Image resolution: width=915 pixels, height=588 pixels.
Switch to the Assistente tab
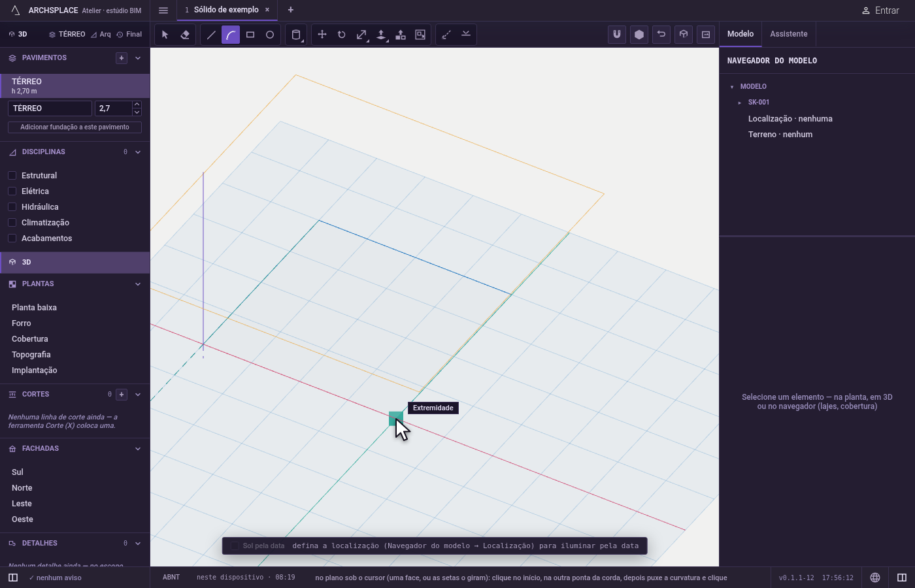pyautogui.click(x=788, y=34)
